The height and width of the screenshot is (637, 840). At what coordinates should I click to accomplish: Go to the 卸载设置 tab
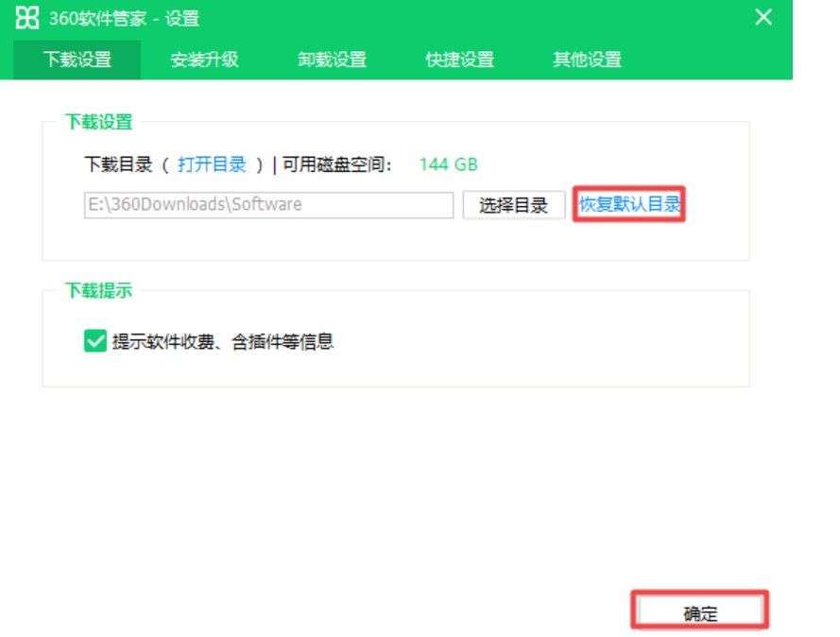pyautogui.click(x=332, y=60)
